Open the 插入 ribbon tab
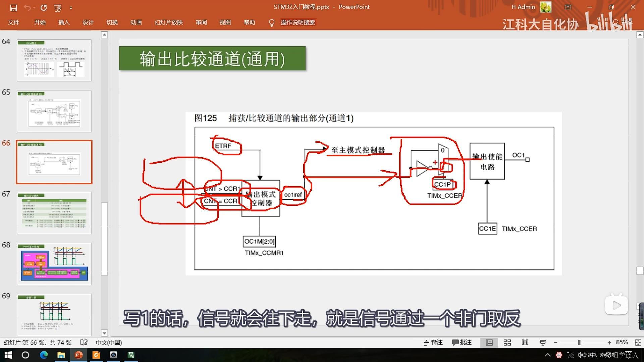Image resolution: width=644 pixels, height=362 pixels. point(64,22)
